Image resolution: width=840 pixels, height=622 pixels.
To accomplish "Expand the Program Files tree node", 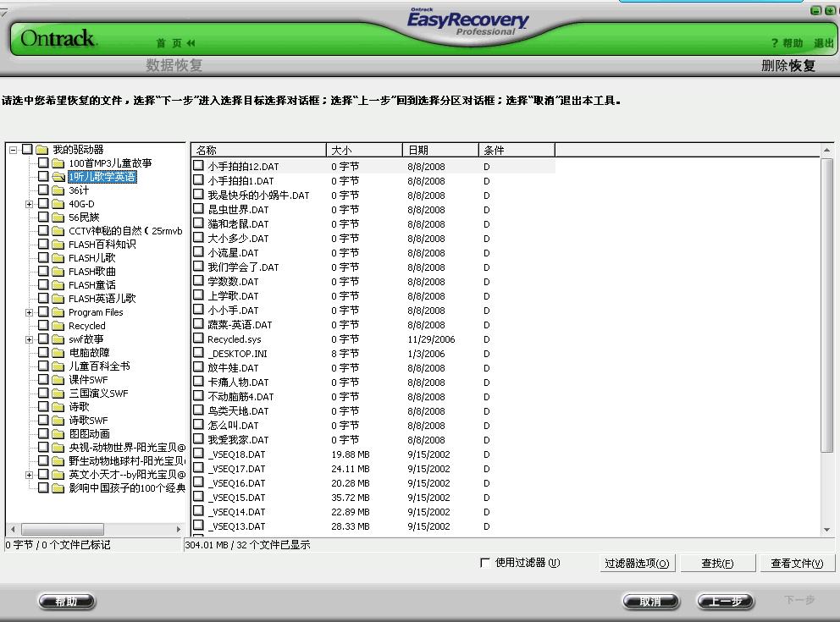I will coord(30,312).
